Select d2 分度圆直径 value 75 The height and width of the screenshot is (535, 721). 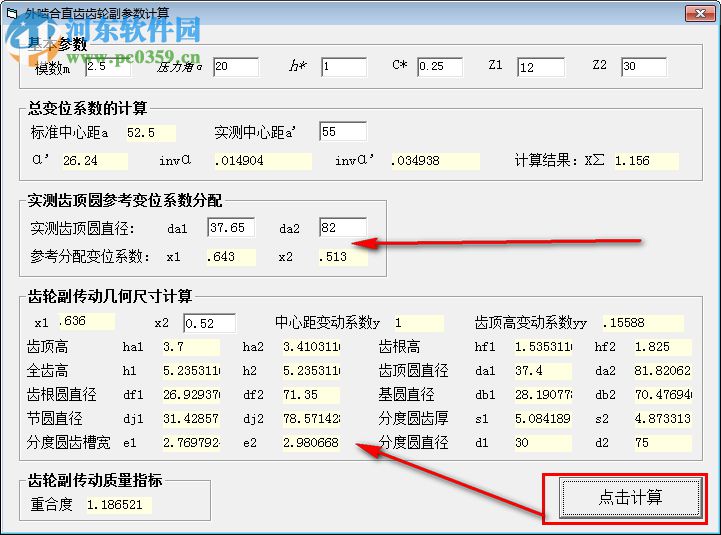[x=663, y=443]
